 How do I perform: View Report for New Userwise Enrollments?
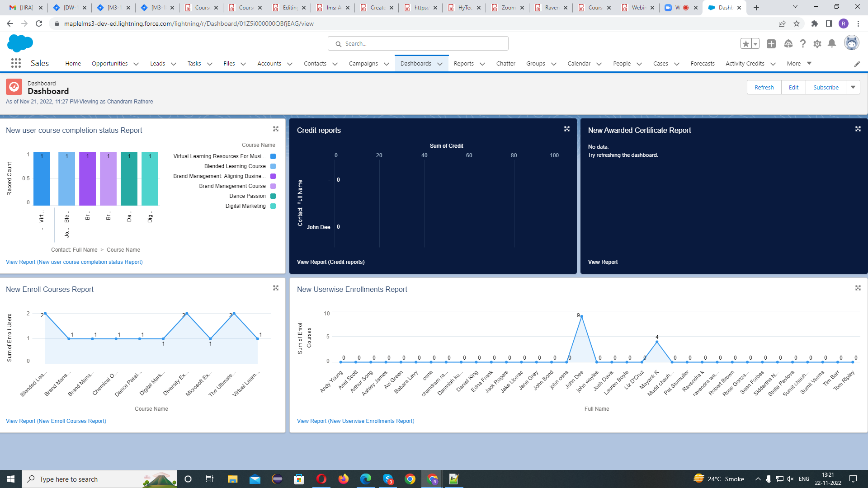(355, 421)
